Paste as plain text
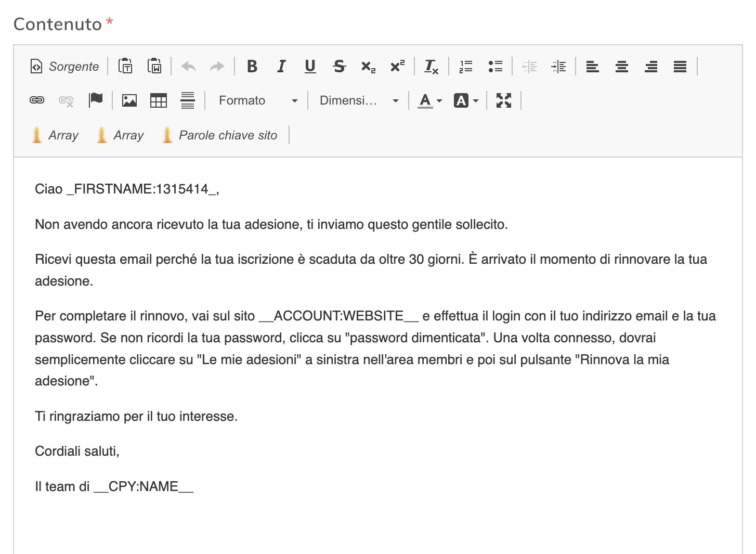This screenshot has width=756, height=554. tap(125, 66)
